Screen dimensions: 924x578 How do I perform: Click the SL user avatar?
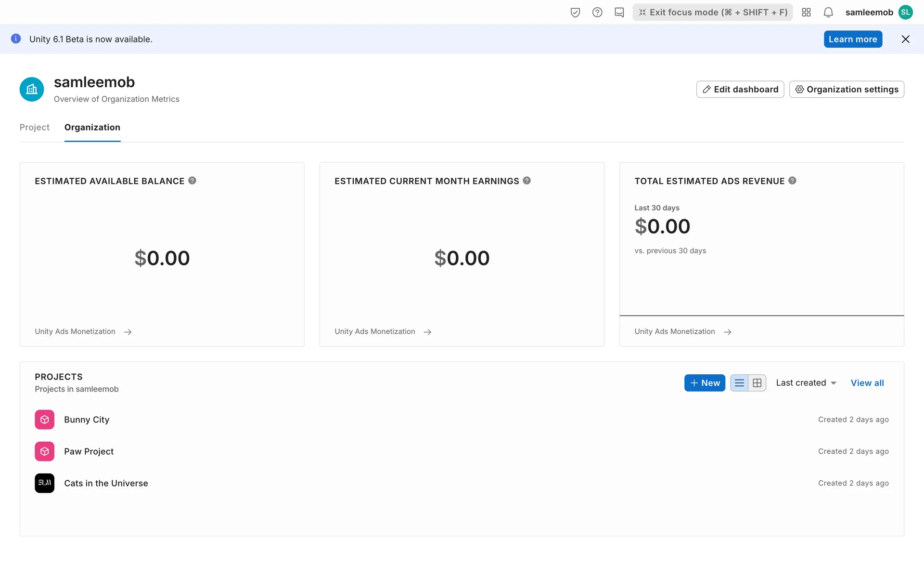tap(906, 13)
